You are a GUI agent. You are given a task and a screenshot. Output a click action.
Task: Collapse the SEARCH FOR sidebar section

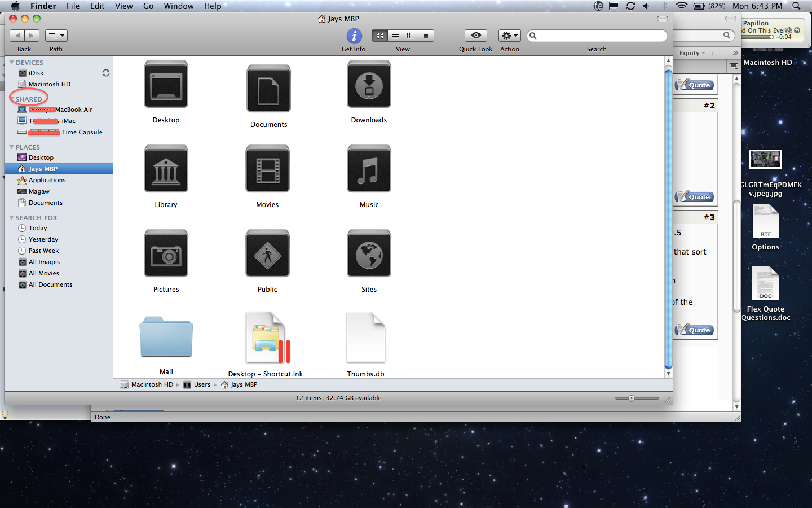click(x=11, y=217)
